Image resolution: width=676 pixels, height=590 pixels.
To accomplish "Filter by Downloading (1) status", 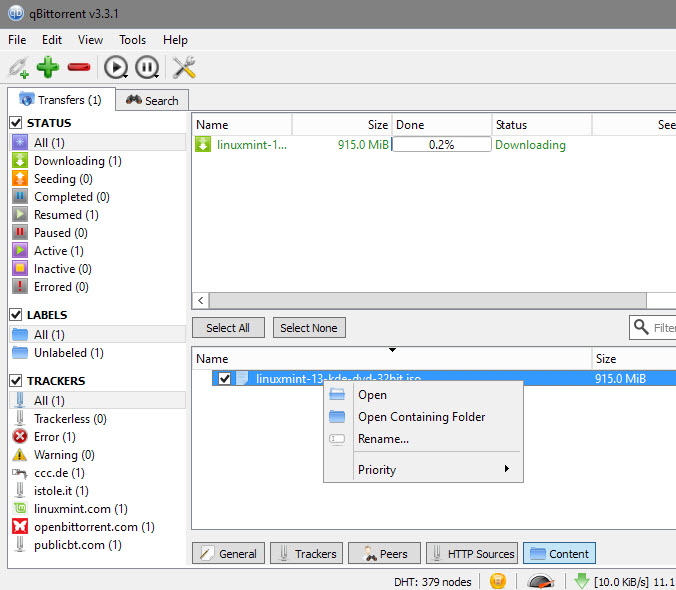I will pos(78,161).
